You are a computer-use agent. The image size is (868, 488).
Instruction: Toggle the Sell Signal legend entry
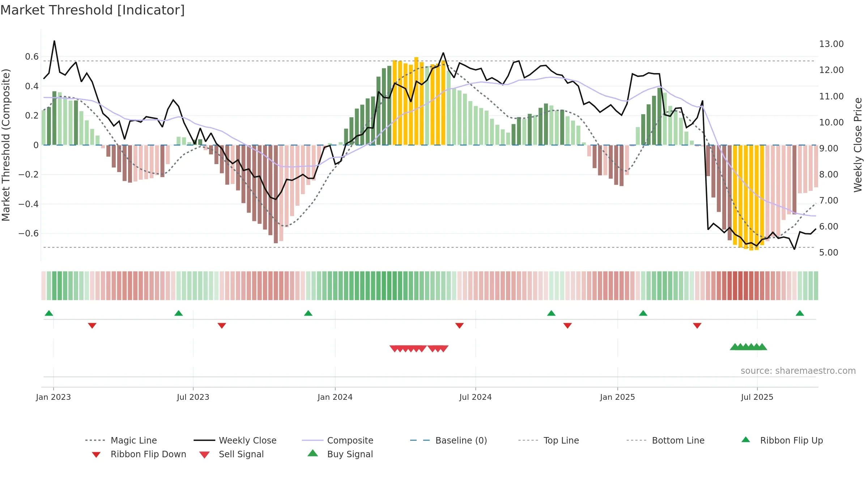231,454
